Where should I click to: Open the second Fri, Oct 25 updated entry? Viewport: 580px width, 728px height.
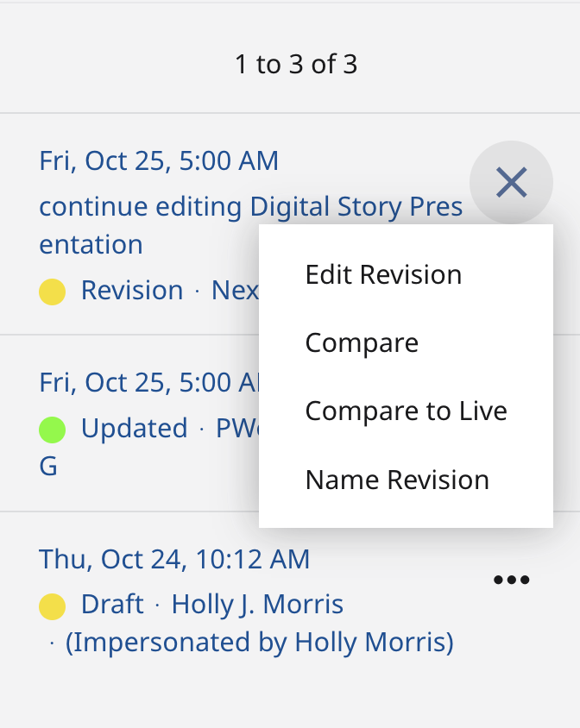147,382
